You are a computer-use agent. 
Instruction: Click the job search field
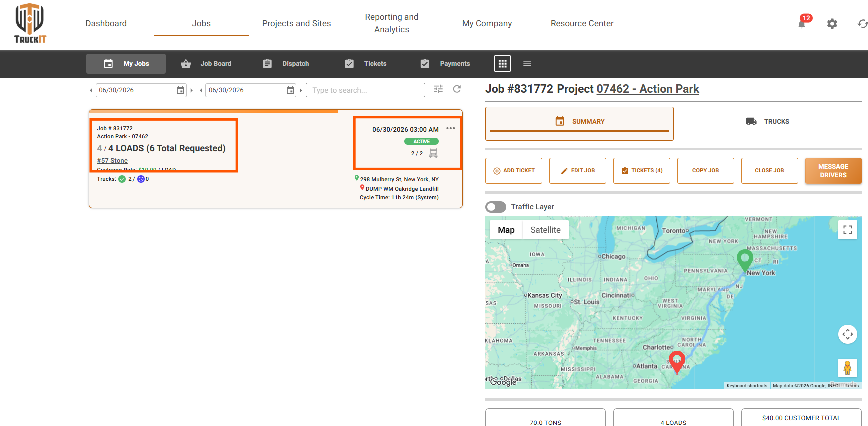coord(365,90)
